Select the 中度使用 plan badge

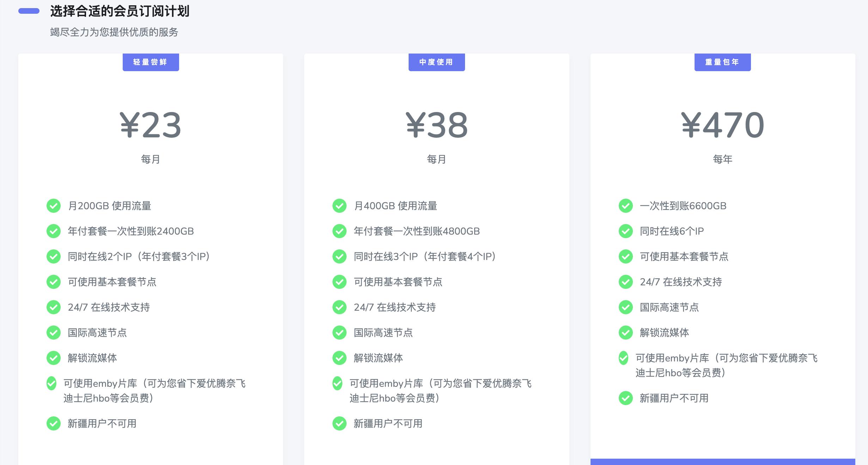pos(437,62)
